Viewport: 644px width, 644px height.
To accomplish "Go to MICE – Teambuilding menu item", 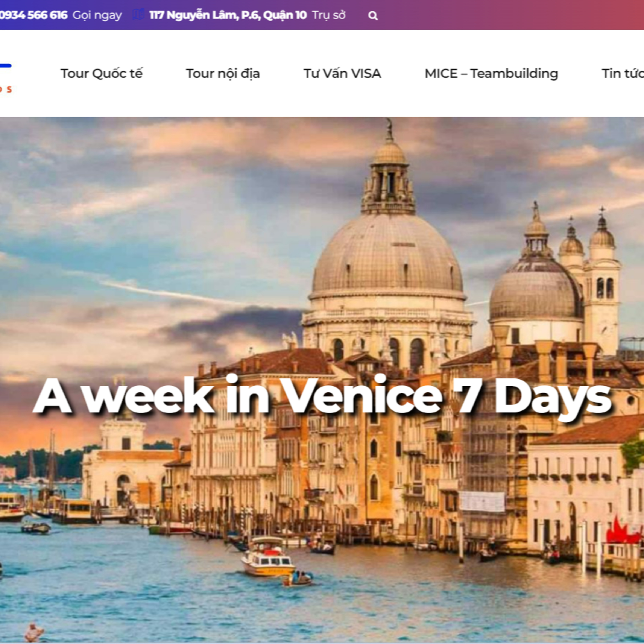I will (x=491, y=74).
